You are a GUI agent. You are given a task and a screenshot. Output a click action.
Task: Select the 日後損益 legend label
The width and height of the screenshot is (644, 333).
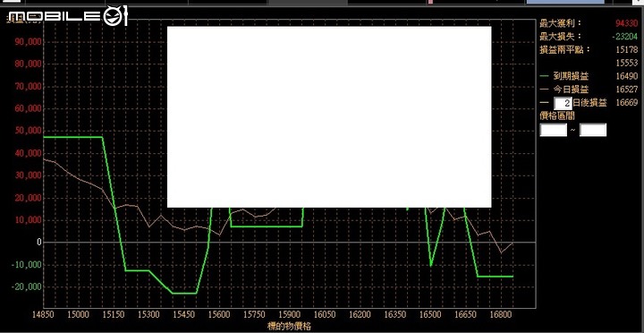point(589,103)
